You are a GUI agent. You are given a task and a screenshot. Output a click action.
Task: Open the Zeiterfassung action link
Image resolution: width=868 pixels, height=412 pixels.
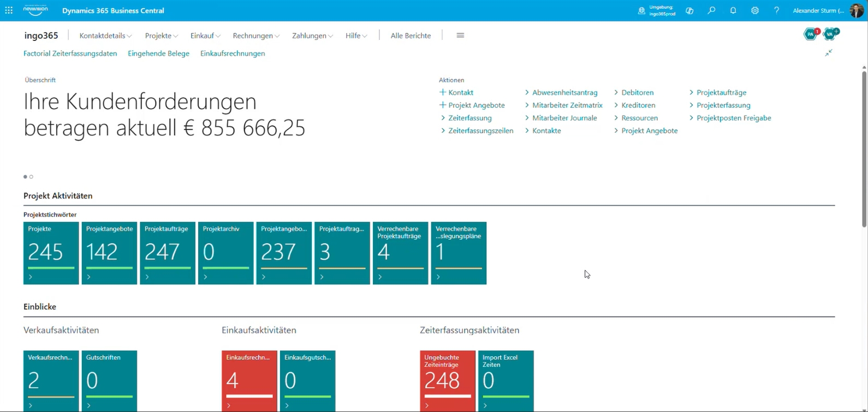coord(466,118)
